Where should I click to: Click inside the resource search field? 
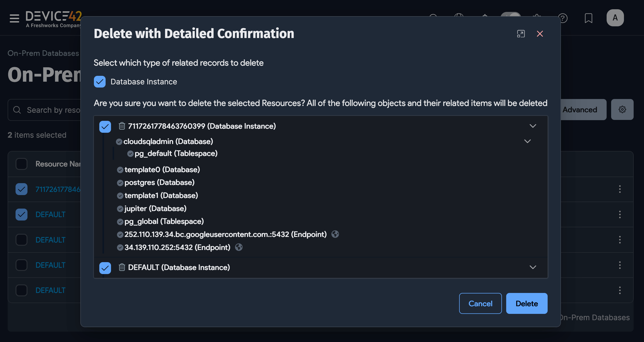point(50,110)
